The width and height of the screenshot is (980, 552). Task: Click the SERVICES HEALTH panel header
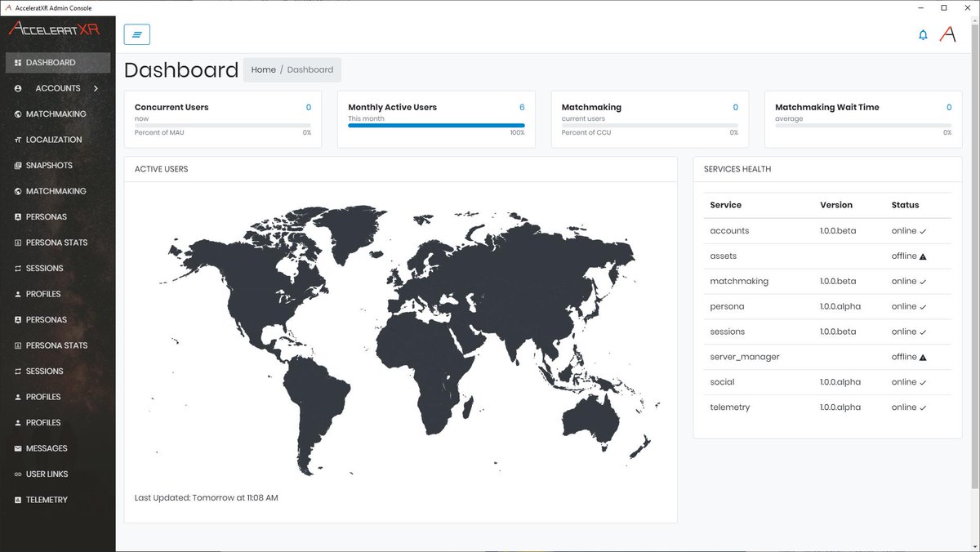point(827,169)
